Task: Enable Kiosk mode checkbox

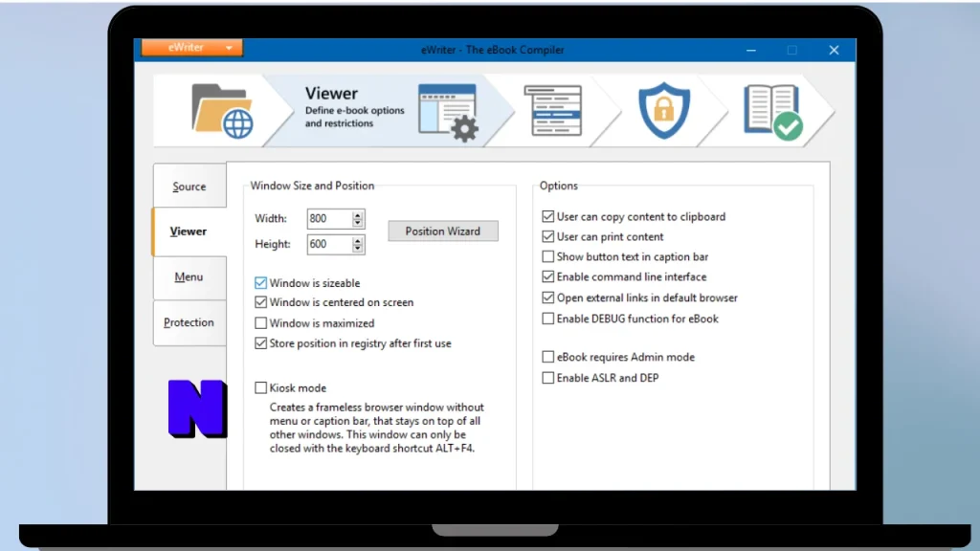Action: [x=260, y=388]
